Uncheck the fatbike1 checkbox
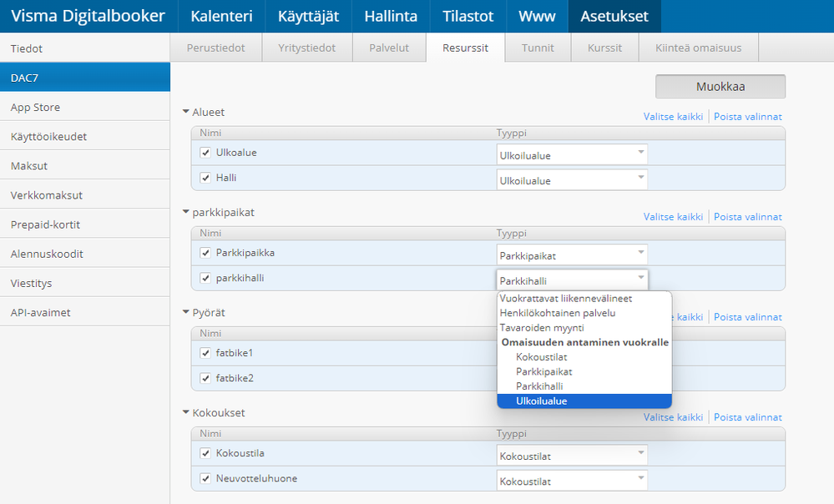This screenshot has height=504, width=834. click(205, 353)
